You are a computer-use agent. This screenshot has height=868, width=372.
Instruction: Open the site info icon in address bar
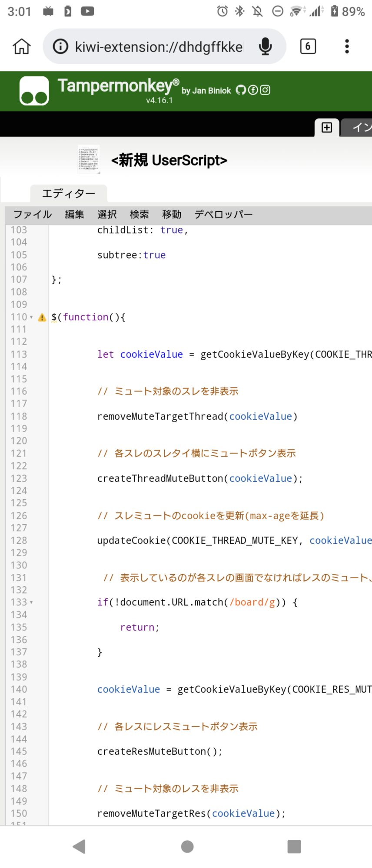point(60,46)
